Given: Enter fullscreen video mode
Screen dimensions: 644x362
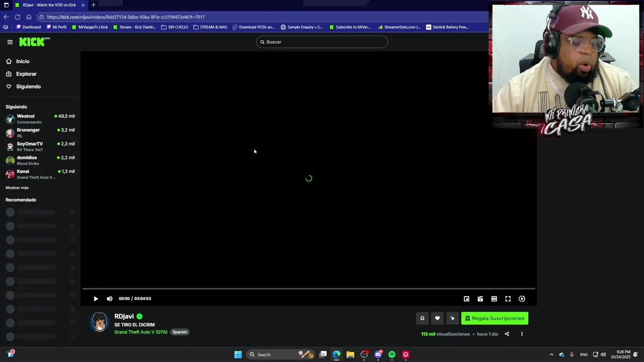Looking at the screenshot, I should pos(508,299).
